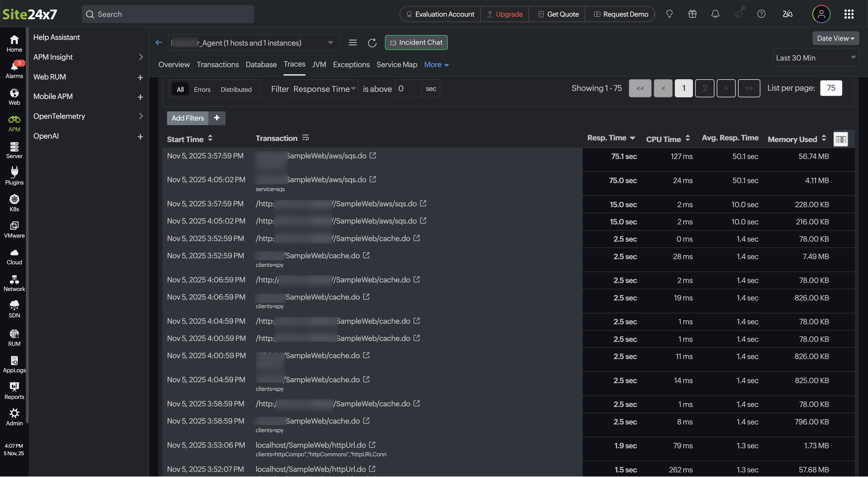Click the refresh icon beside Incident Chat
This screenshot has height=477, width=868.
pos(372,43)
